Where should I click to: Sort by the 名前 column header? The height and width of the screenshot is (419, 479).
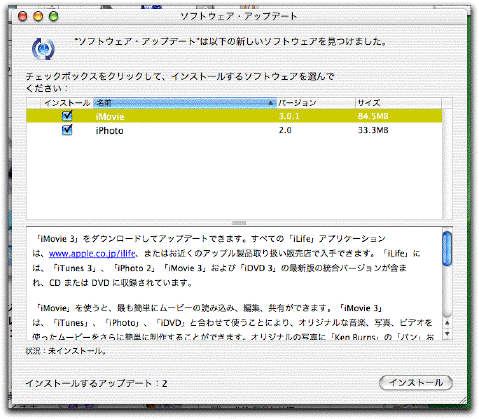coord(185,103)
